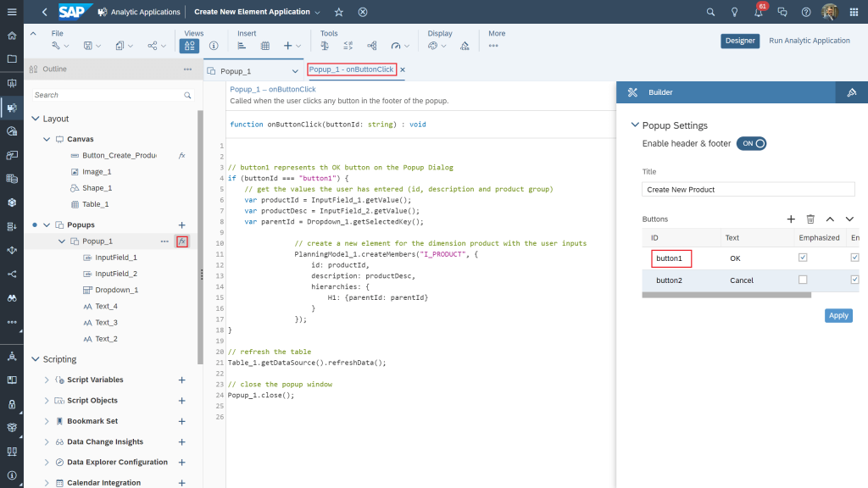Open the application name dropdown
This screenshot has width=868, height=488.
point(317,12)
